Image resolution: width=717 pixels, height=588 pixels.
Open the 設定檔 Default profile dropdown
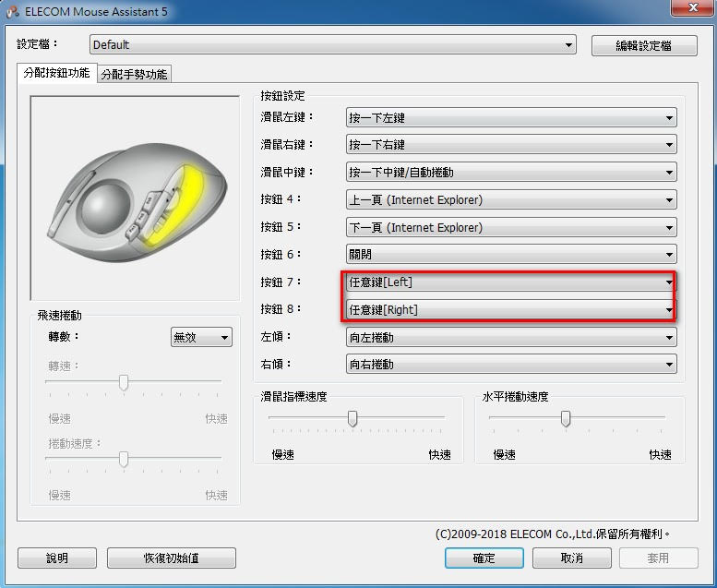332,45
